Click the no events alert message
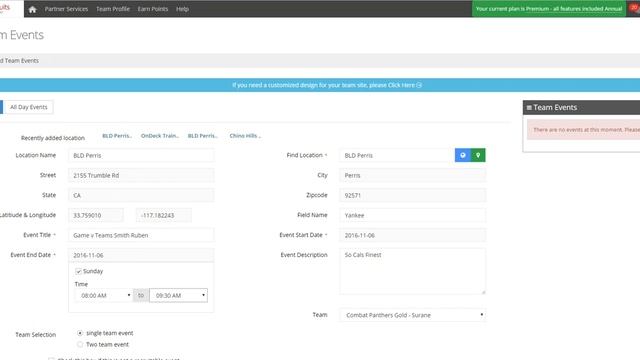 tap(584, 130)
